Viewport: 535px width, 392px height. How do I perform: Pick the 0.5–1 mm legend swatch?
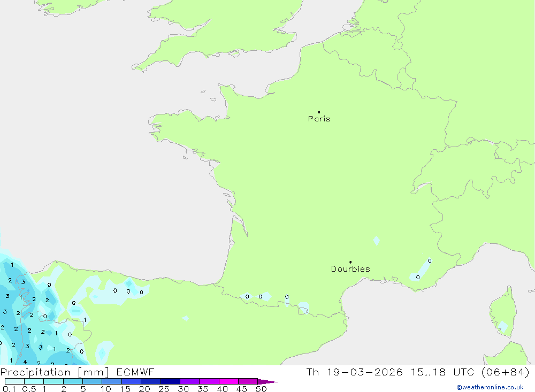coord(34,381)
